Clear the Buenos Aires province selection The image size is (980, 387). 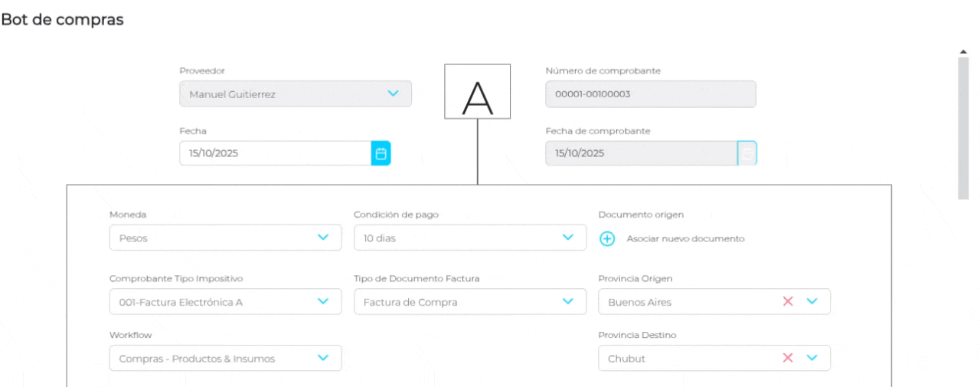[788, 302]
